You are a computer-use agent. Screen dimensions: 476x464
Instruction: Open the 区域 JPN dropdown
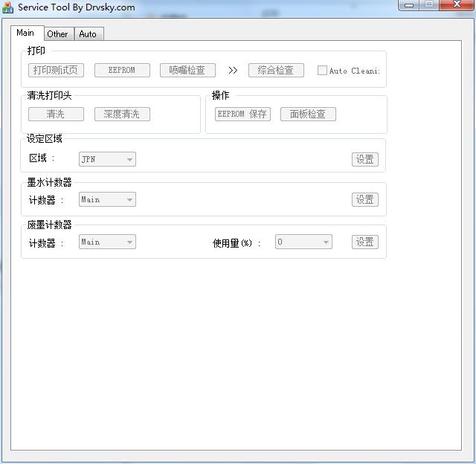pyautogui.click(x=107, y=159)
